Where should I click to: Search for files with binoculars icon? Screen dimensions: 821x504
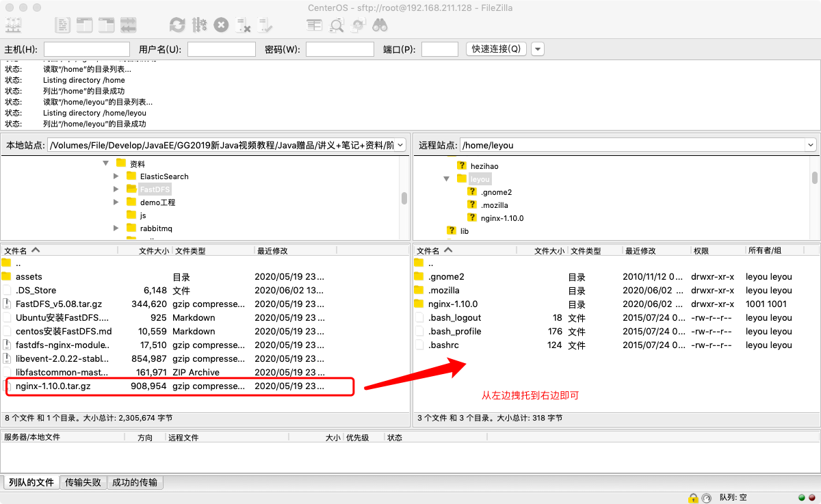[380, 26]
